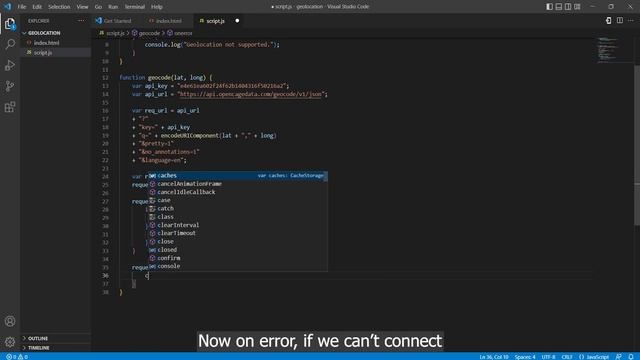This screenshot has width=640, height=360.
Task: Open the opencagedata API URL link
Action: coord(251,94)
